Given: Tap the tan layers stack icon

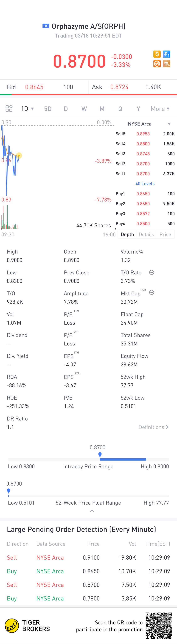Looking at the screenshot, I should [x=166, y=64].
